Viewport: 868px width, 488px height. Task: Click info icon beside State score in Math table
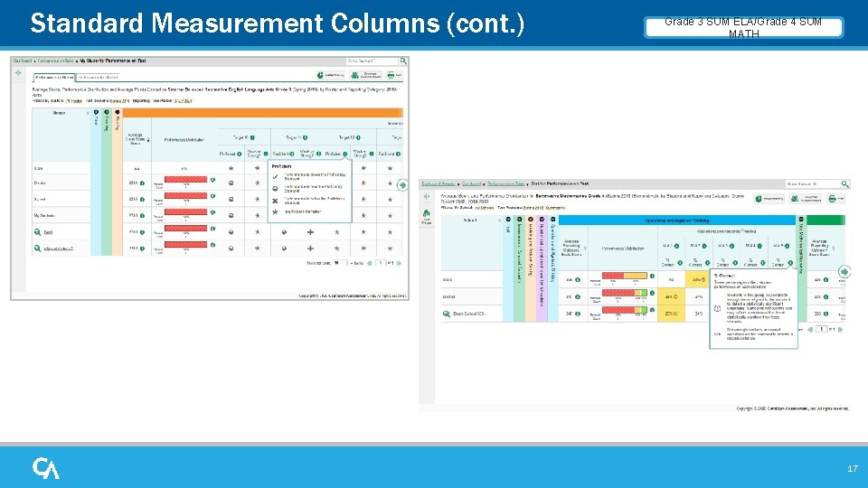tap(578, 280)
